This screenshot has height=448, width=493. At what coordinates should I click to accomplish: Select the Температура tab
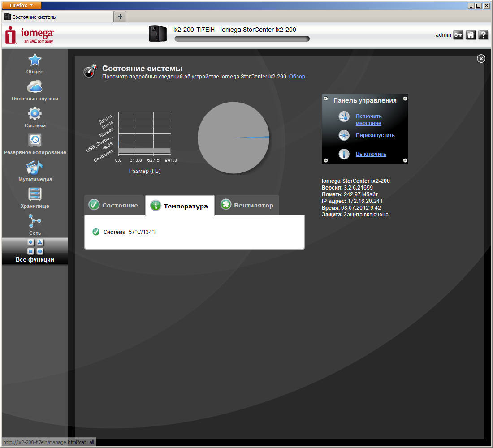[x=180, y=206]
